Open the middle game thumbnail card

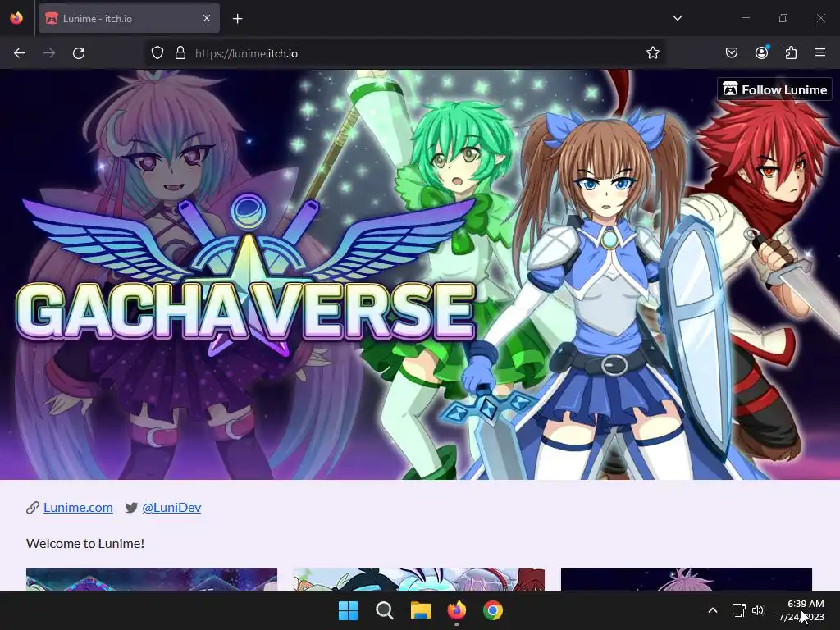(419, 580)
